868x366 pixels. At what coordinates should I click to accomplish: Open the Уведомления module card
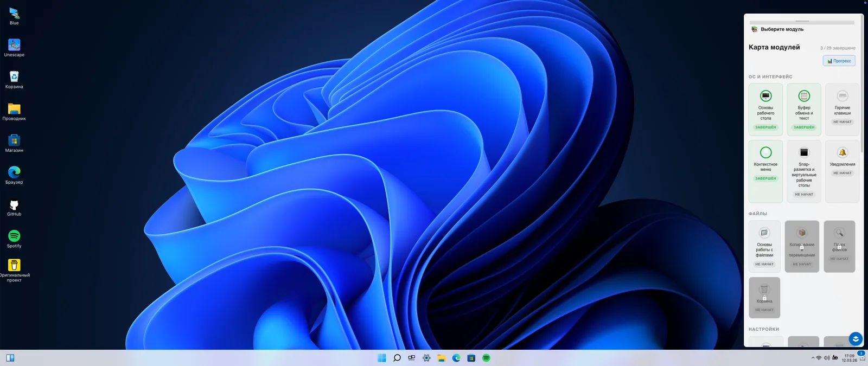tap(842, 171)
